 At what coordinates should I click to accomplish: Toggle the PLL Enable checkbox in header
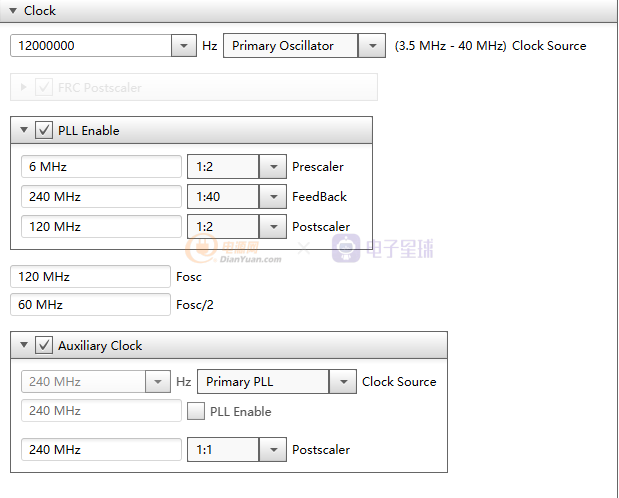pos(44,131)
